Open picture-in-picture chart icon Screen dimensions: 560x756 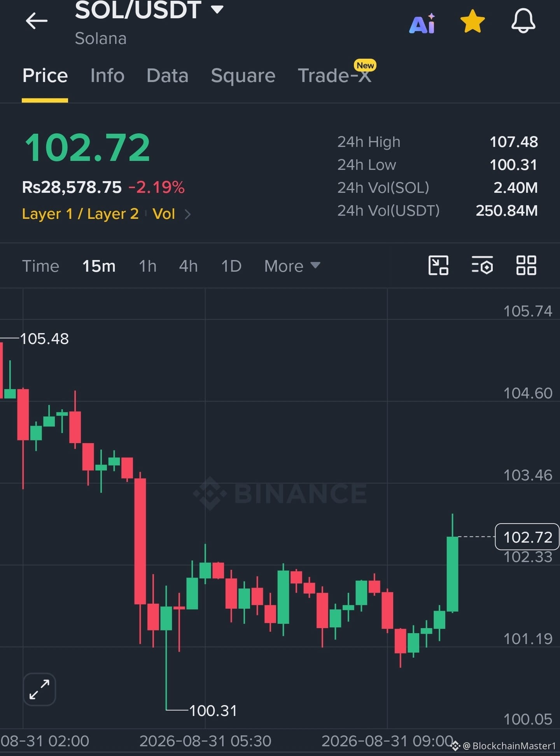[x=438, y=265]
